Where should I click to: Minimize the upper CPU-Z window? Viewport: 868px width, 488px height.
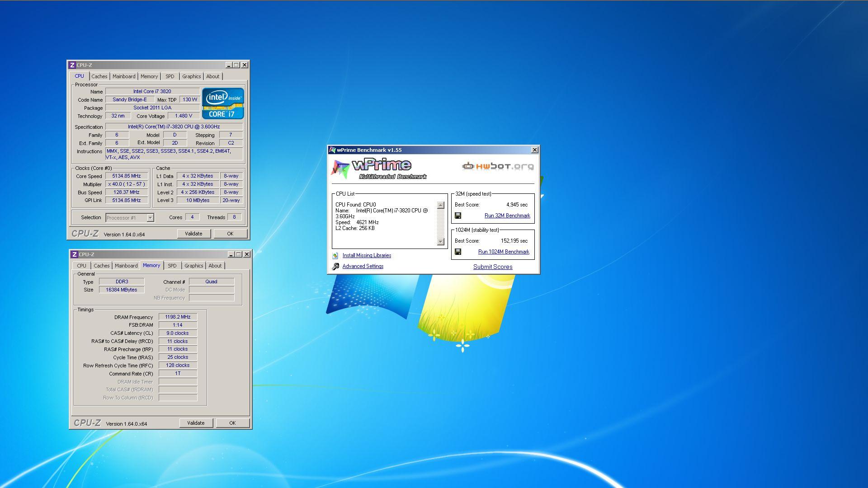coord(228,65)
